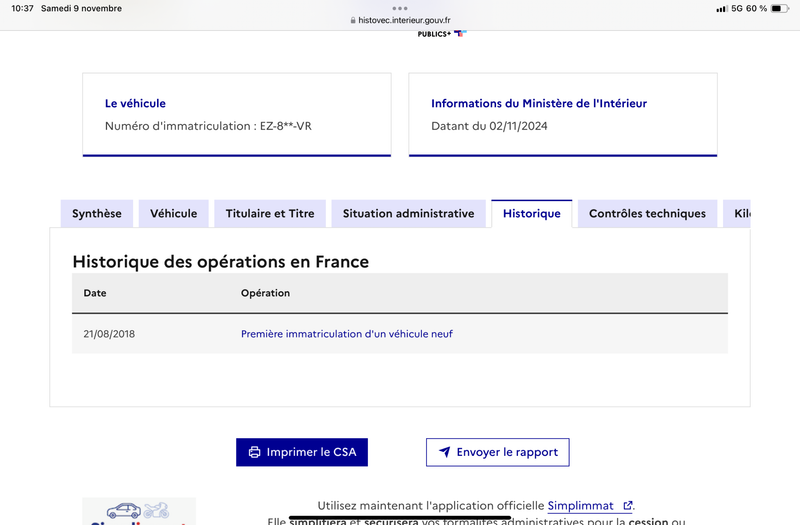Click the Historique des opérations en France heading

[x=220, y=262]
